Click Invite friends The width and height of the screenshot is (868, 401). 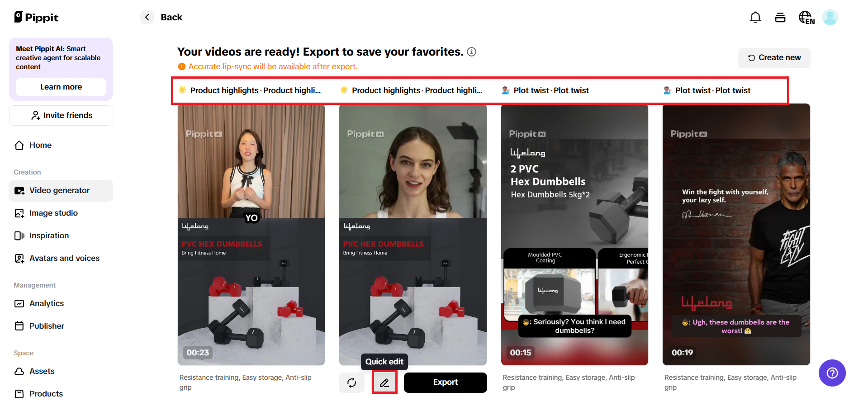coord(61,115)
